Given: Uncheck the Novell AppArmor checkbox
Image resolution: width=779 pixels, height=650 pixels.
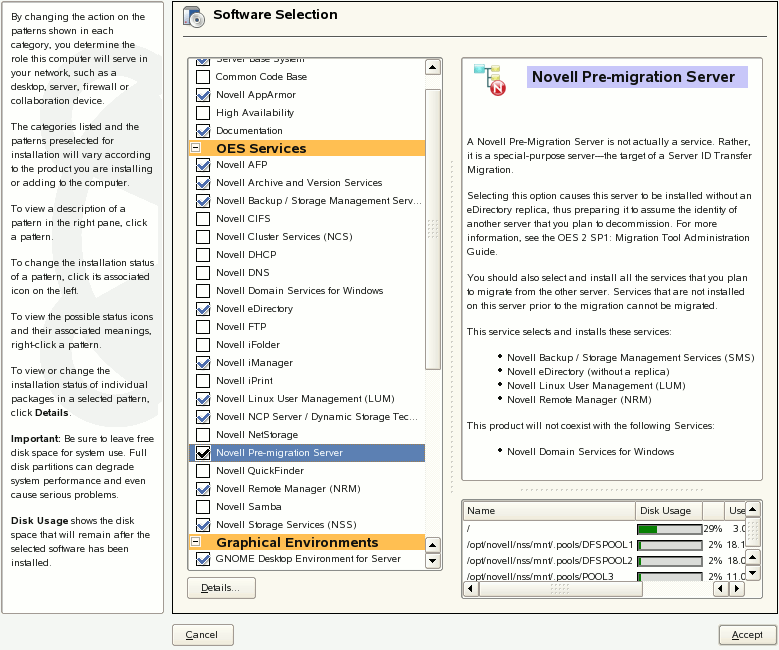Looking at the screenshot, I should click(x=203, y=94).
